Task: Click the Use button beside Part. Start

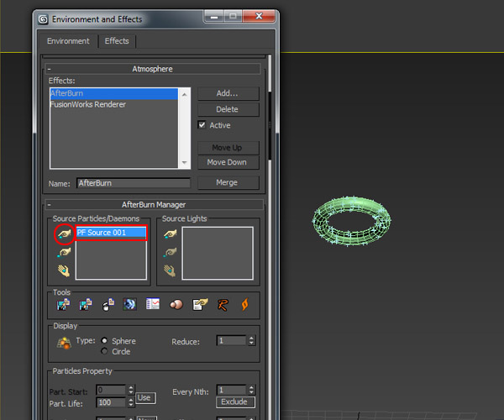Action: 145,398
